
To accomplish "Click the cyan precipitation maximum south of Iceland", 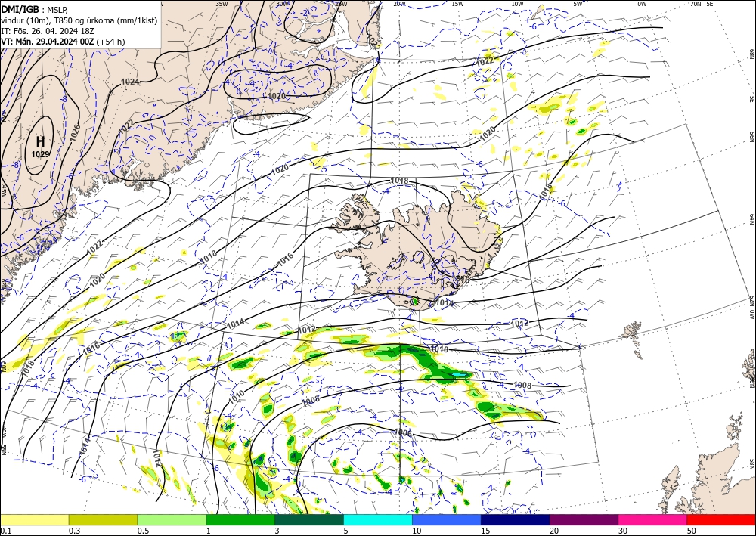I will coord(459,374).
